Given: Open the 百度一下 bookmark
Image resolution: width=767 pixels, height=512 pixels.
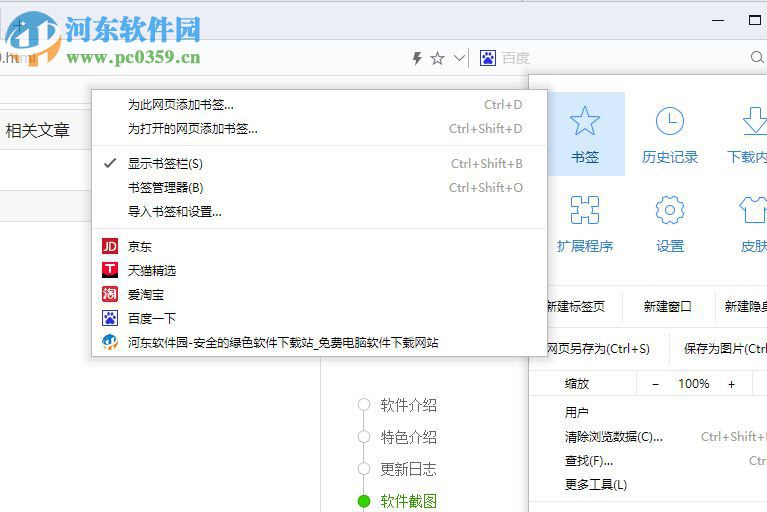Looking at the screenshot, I should coord(319,318).
